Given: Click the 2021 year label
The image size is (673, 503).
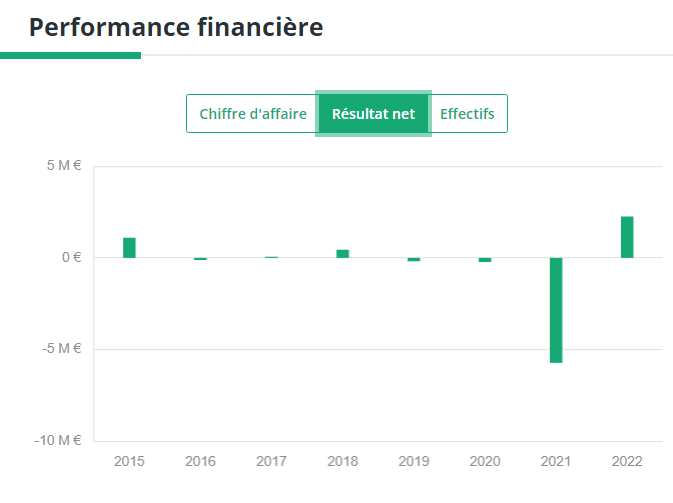Looking at the screenshot, I should coord(556,461).
